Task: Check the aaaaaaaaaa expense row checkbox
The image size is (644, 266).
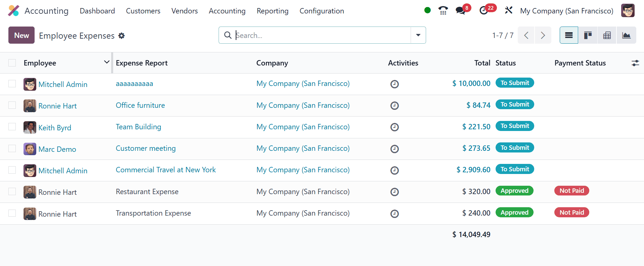Action: pos(12,84)
